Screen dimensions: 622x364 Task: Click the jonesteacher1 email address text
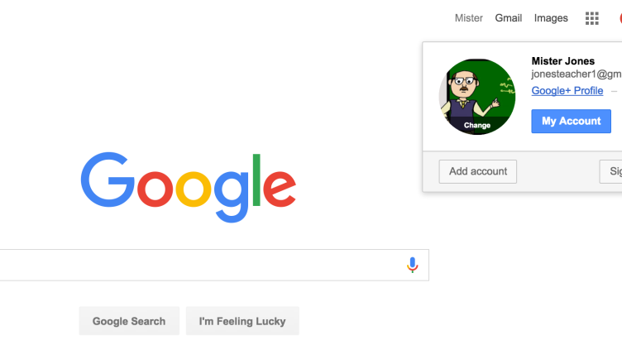[x=577, y=74]
